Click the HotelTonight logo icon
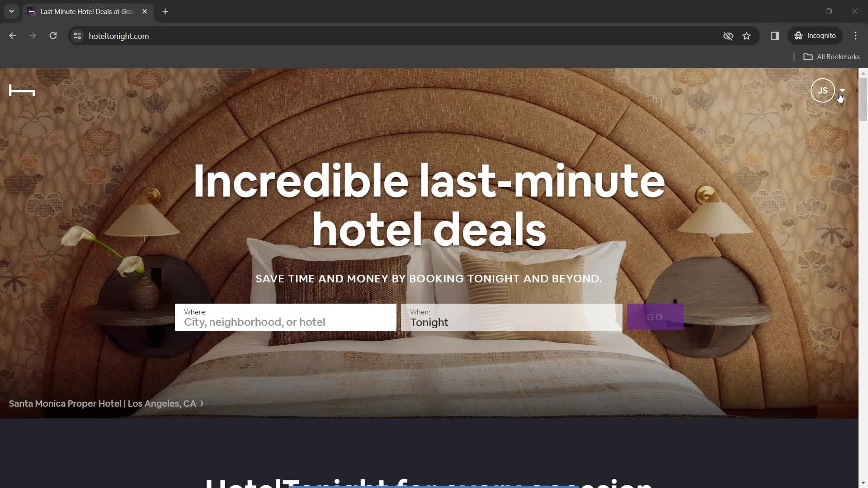The width and height of the screenshot is (868, 488). point(21,90)
